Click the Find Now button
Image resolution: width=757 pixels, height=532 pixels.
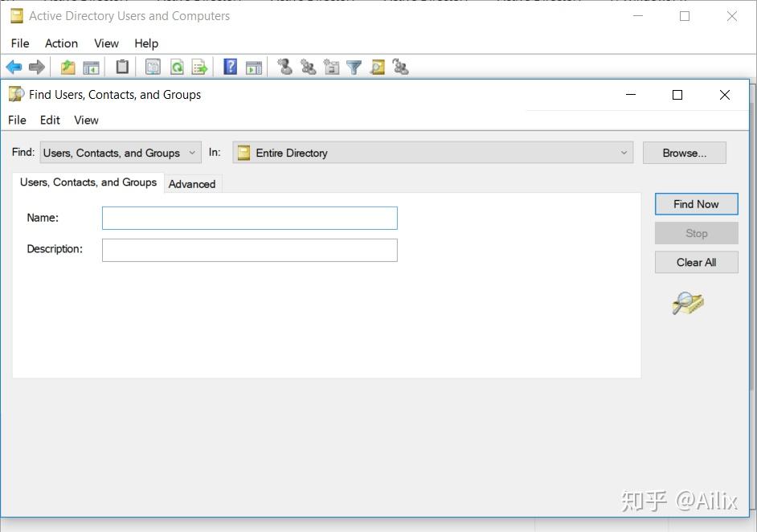click(x=696, y=204)
